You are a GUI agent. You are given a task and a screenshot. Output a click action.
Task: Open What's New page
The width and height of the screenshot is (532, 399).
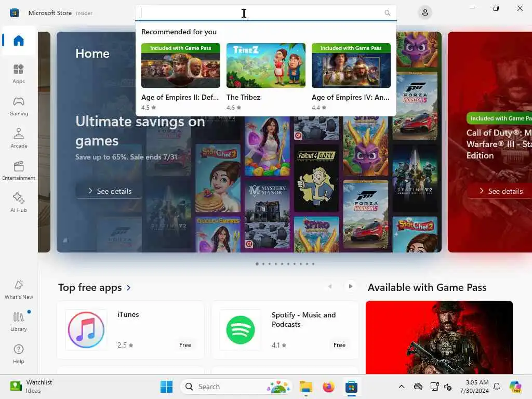click(x=19, y=290)
